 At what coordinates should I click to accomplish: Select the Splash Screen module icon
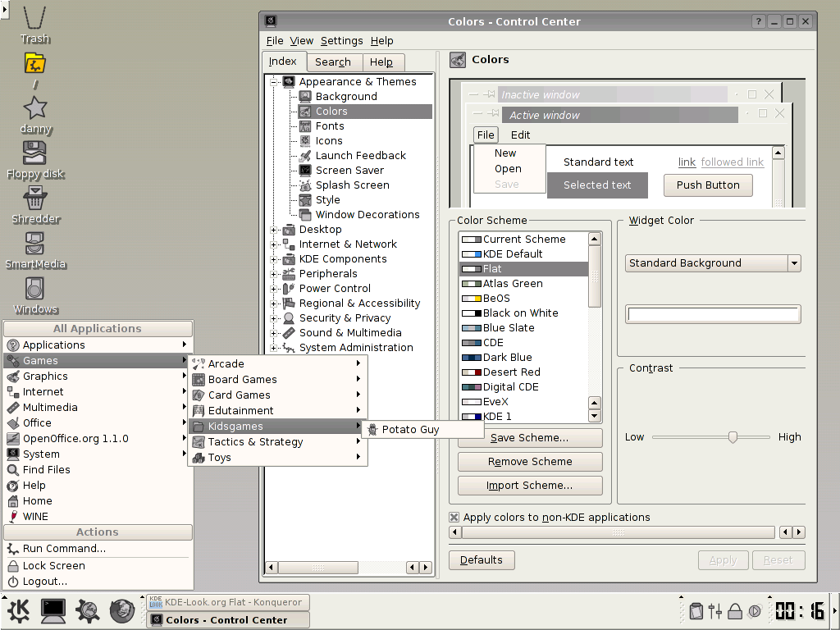point(305,185)
